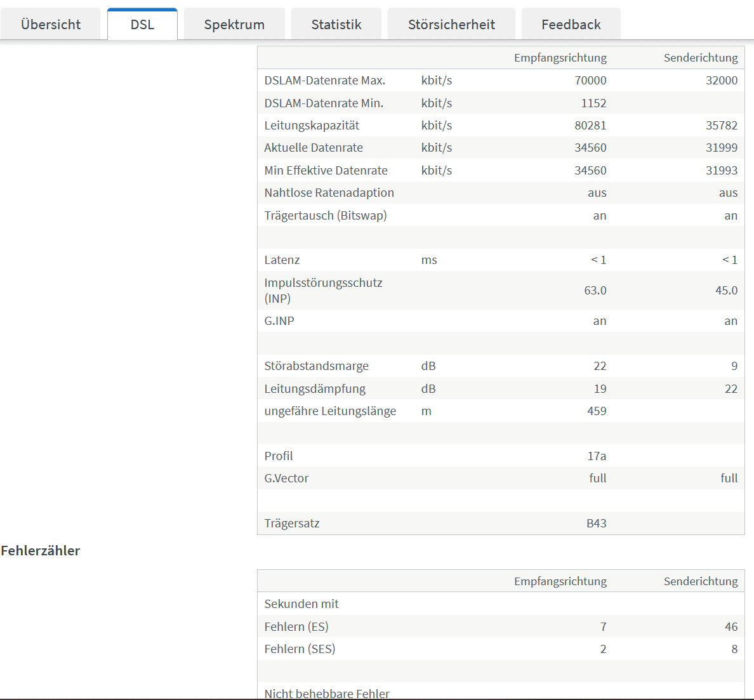Open the Spektrum tab
This screenshot has height=700, width=754.
(x=234, y=24)
